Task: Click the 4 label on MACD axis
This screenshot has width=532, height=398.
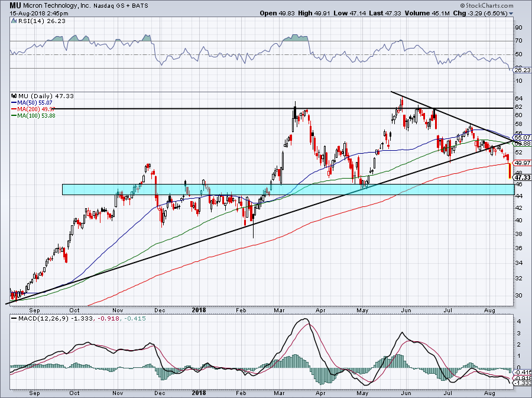Action: click(518, 321)
